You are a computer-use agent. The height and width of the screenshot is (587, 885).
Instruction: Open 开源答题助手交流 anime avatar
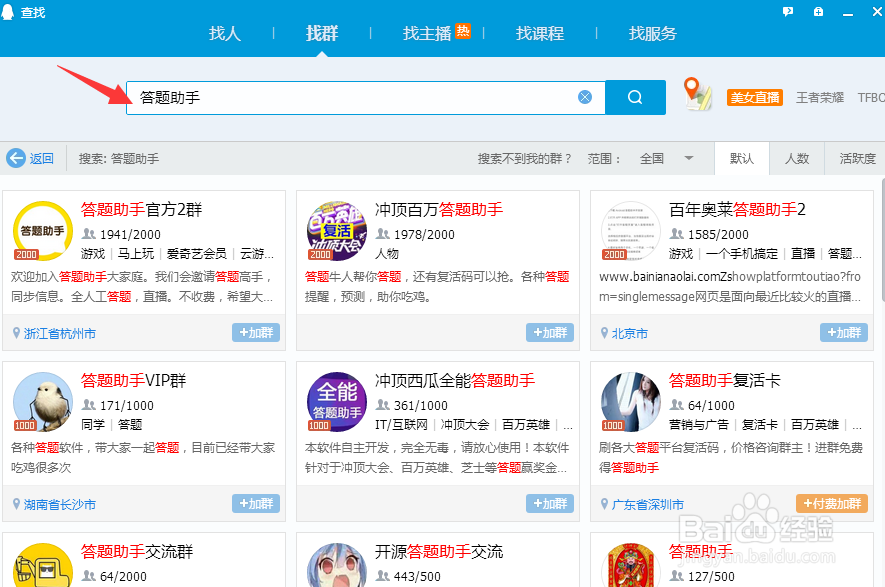point(337,565)
